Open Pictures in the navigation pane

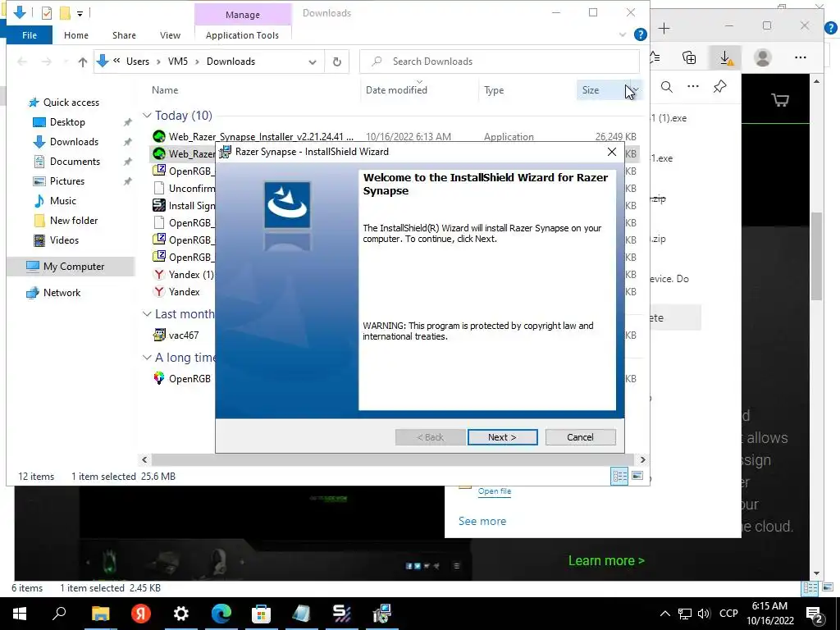[x=67, y=181]
